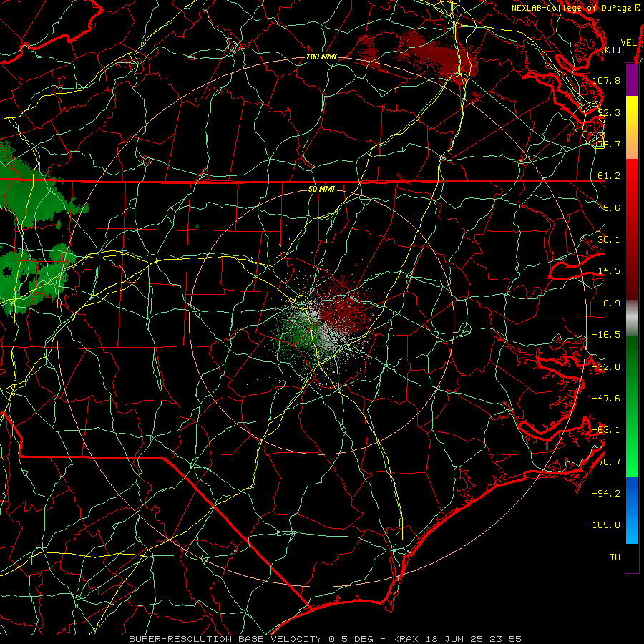
Task: Click the 14.5 velocity scale value
Action: (609, 271)
